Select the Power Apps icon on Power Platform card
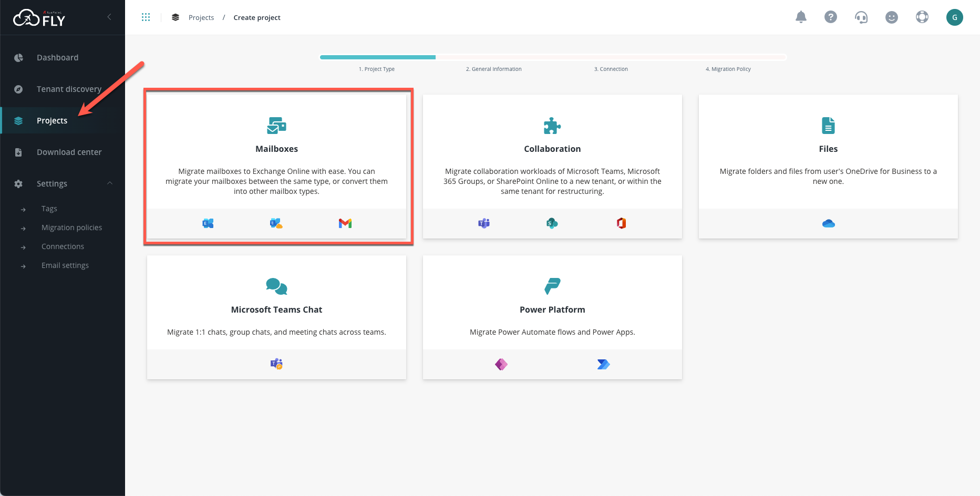This screenshot has width=980, height=496. click(501, 364)
